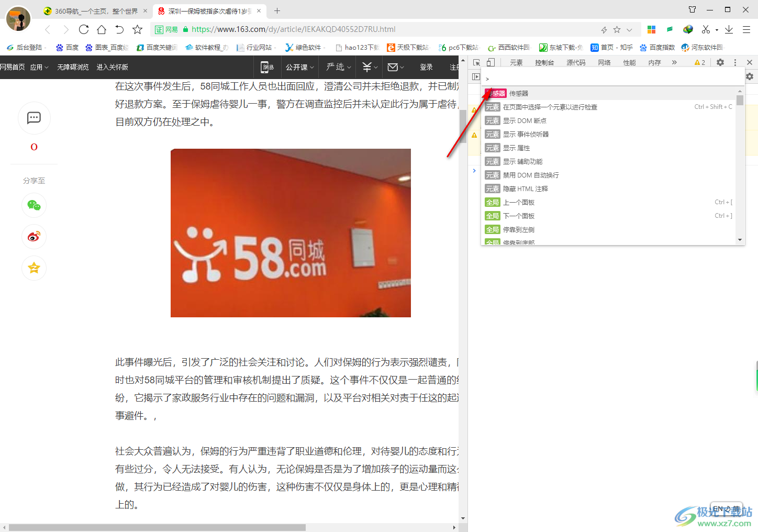The image size is (758, 532).
Task: Open the DevTools three-dot customize menu
Action: 735,62
